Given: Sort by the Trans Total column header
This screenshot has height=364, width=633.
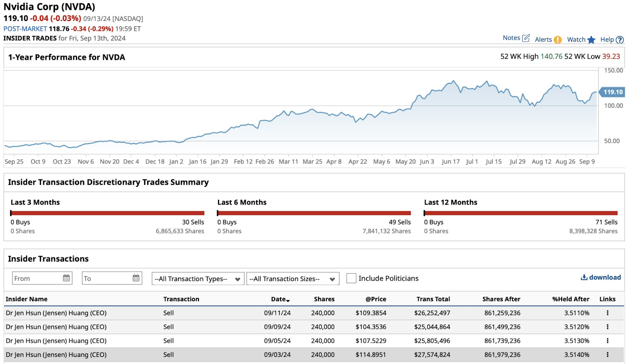Looking at the screenshot, I should pos(433,299).
